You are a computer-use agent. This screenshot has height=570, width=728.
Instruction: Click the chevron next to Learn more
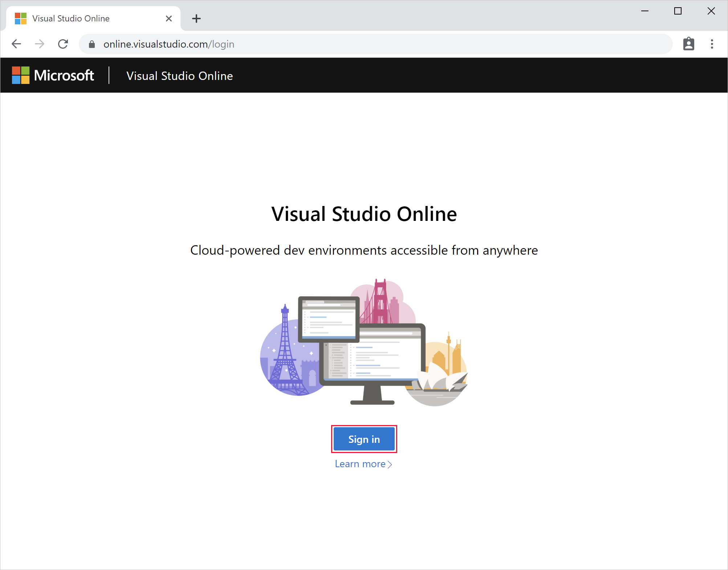click(x=390, y=464)
